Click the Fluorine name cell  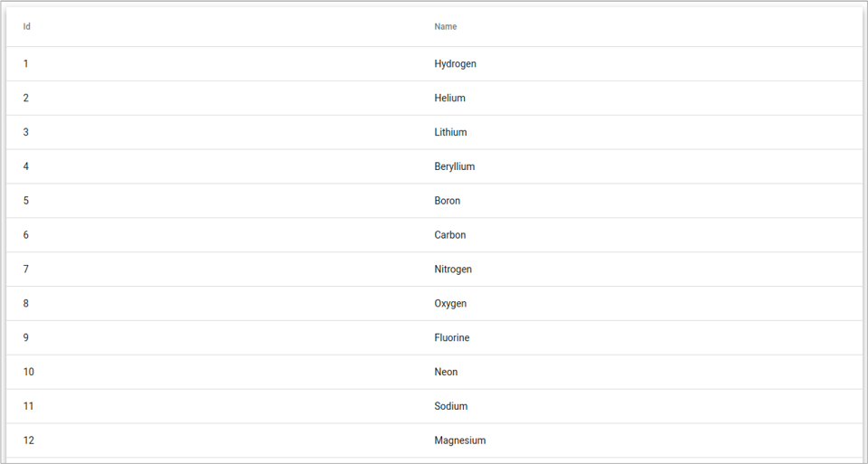click(452, 338)
